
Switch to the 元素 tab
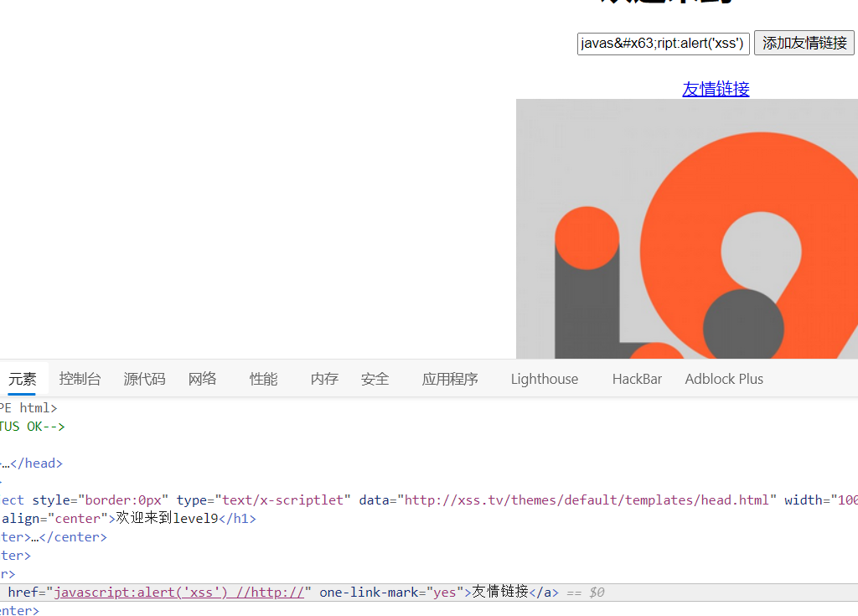(x=23, y=379)
